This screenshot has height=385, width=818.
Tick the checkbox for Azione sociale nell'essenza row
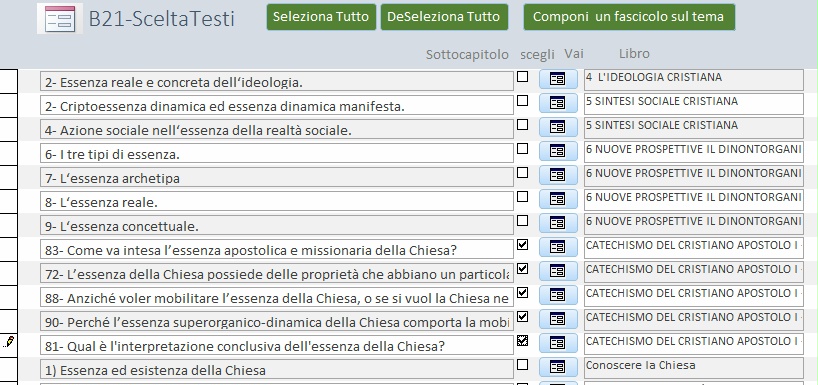522,125
